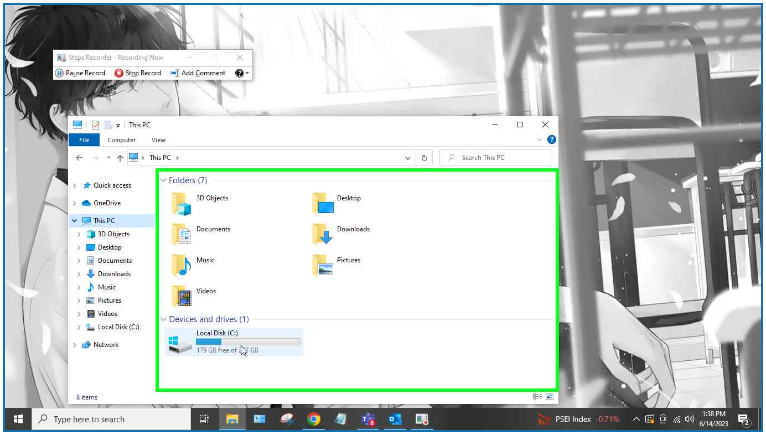
Task: Click the taskbar Type here to search box
Action: click(x=111, y=419)
